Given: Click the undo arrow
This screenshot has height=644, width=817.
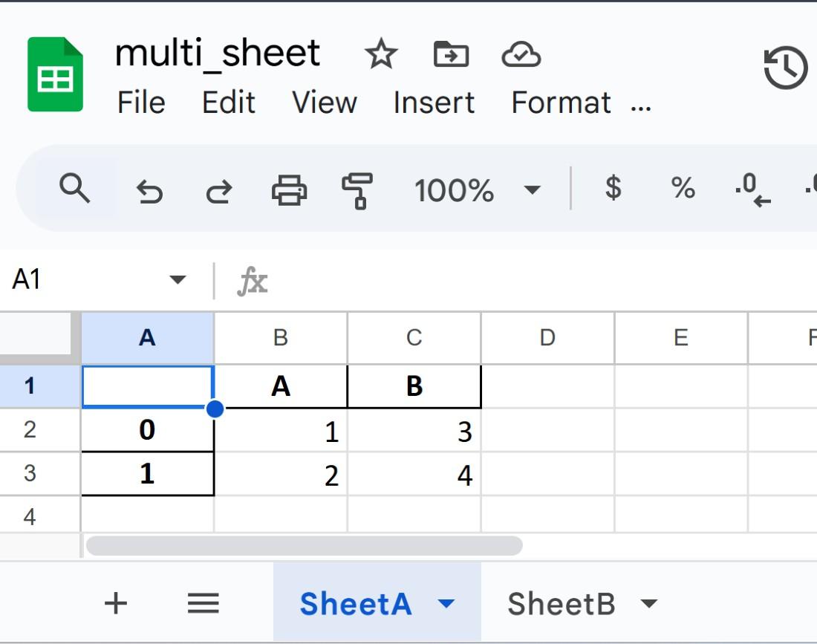Looking at the screenshot, I should pos(149,192).
